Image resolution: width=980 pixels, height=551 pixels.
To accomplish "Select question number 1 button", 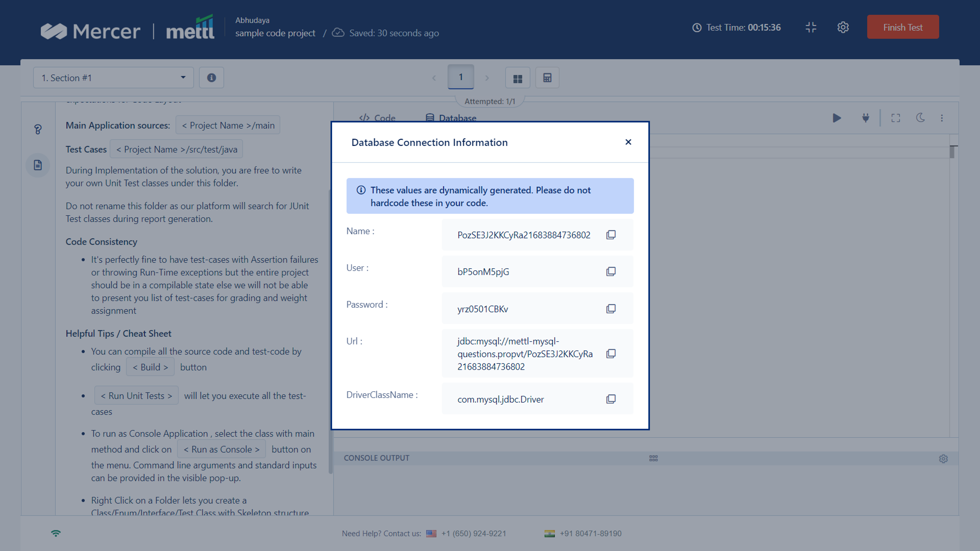I will (x=460, y=77).
